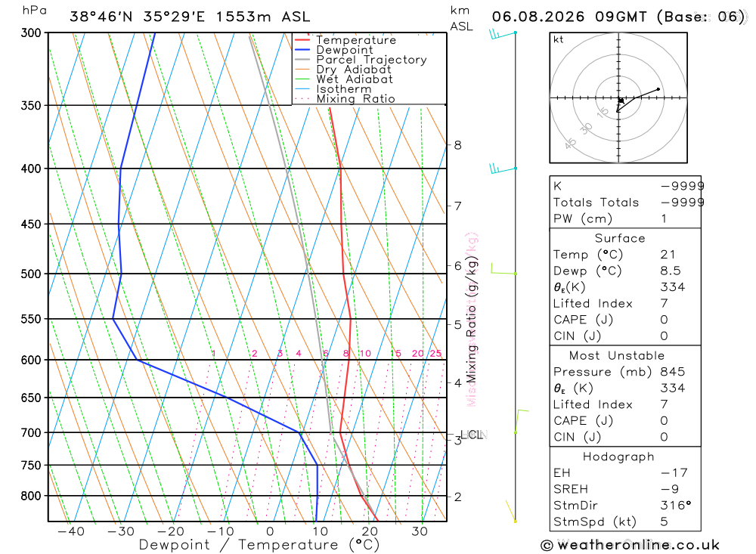756x554 pixels.
Task: Click the SREH value −9
Action: pos(670,490)
